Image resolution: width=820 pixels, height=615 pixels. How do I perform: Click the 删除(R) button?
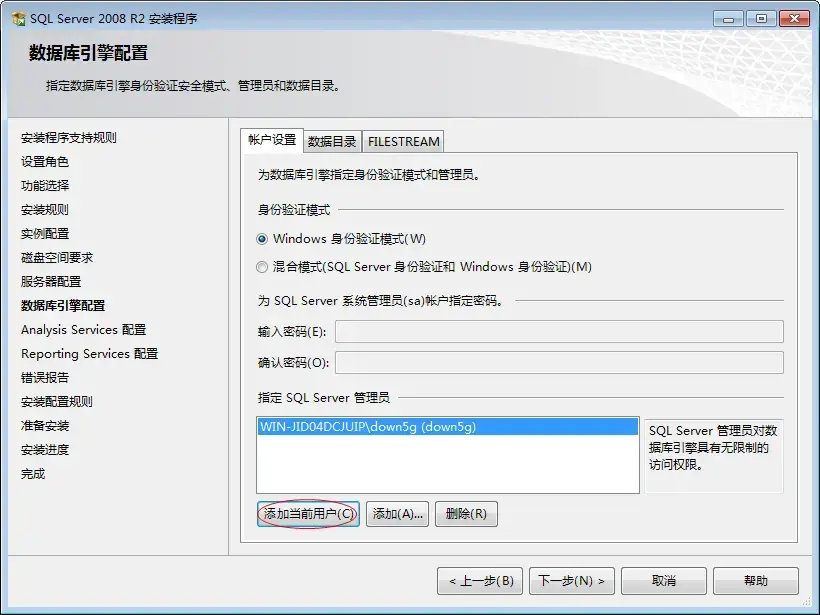click(466, 514)
